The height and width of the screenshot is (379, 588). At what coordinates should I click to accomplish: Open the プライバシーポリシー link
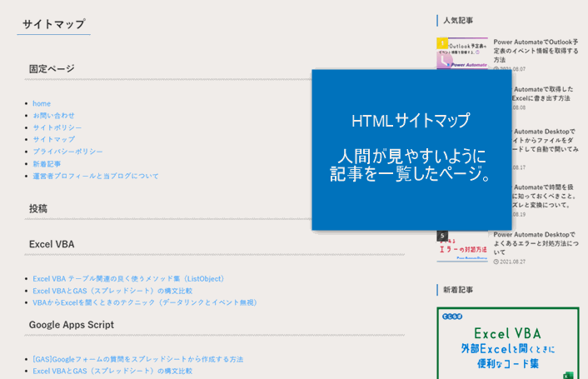tap(67, 152)
